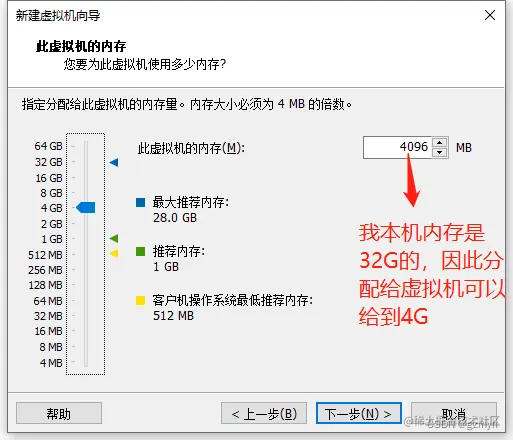Click the 新建虚拟机向导 window title
513x440 pixels.
click(58, 15)
